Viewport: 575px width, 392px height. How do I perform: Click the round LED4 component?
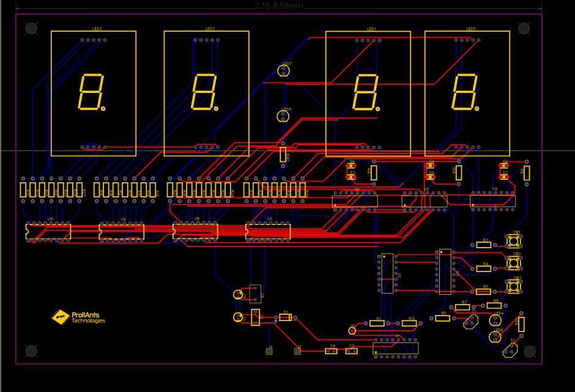495,320
